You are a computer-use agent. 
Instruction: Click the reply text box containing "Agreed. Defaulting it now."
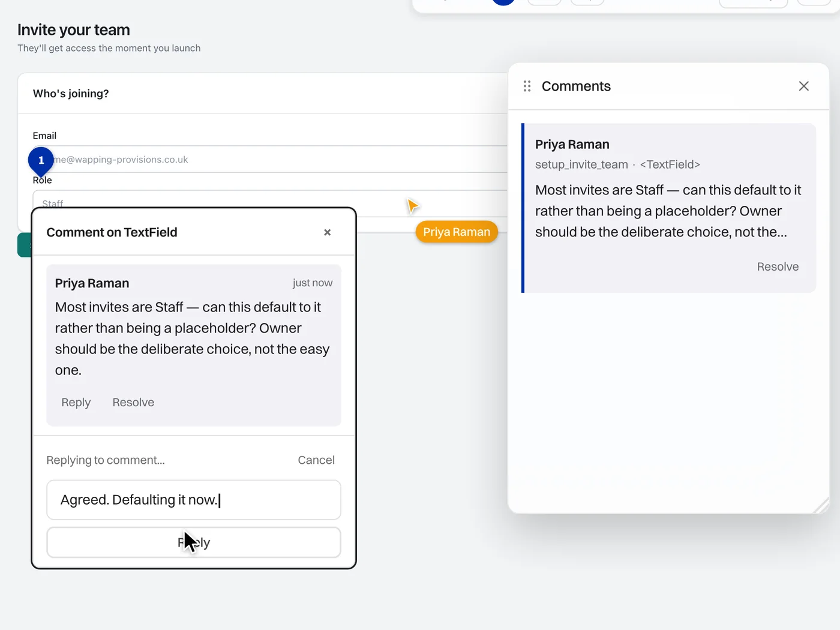coord(194,500)
